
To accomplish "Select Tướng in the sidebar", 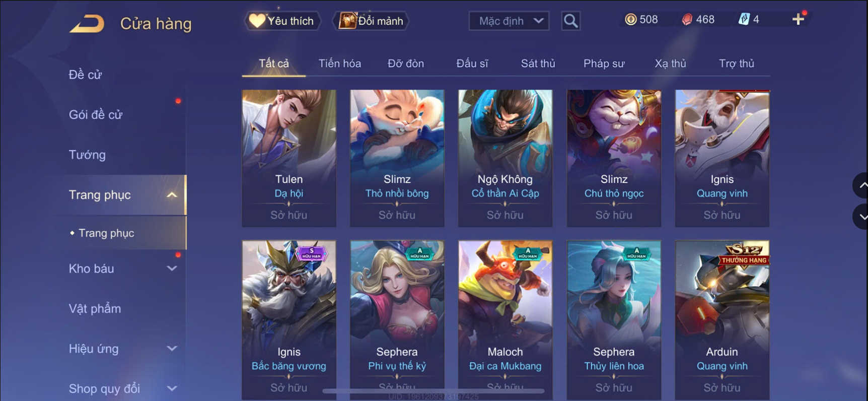I will pyautogui.click(x=87, y=155).
